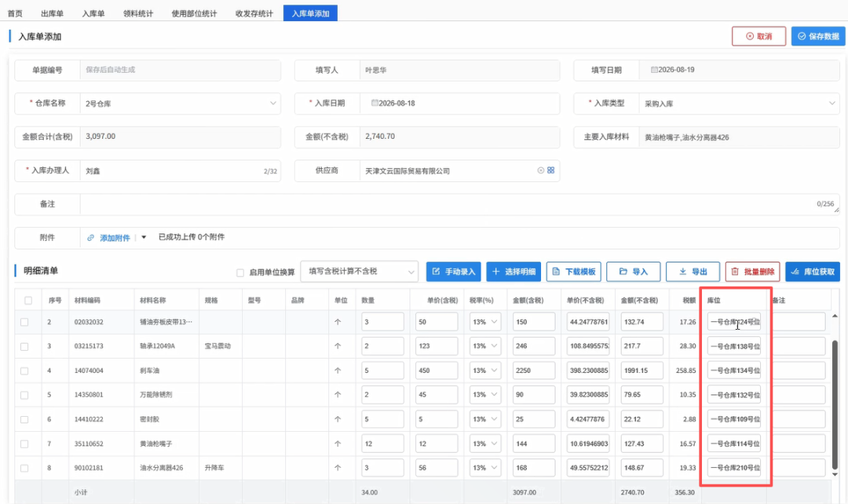Screen dimensions: 848x504
Task: Click material code 90102181
Action: tap(89, 468)
